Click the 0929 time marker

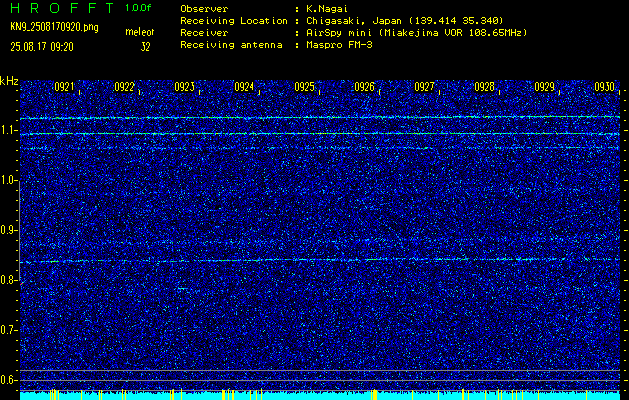click(544, 87)
